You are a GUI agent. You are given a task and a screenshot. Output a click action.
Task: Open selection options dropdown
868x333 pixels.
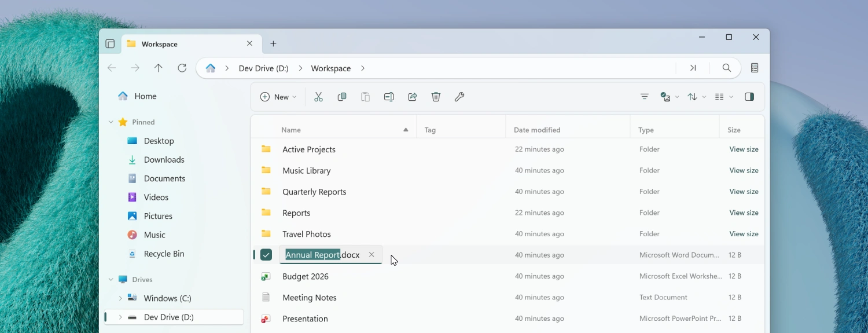pos(670,97)
